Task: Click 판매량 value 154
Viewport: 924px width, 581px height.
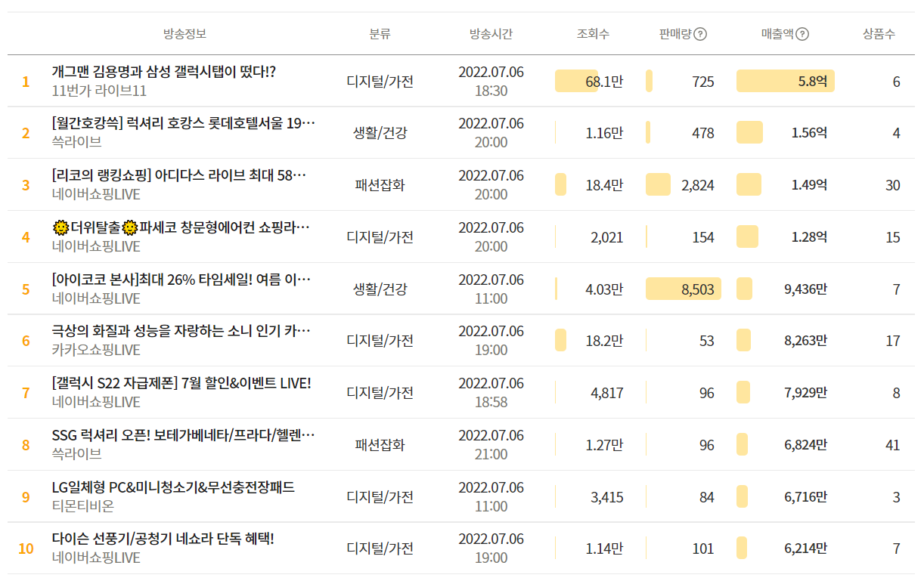Action: point(703,237)
